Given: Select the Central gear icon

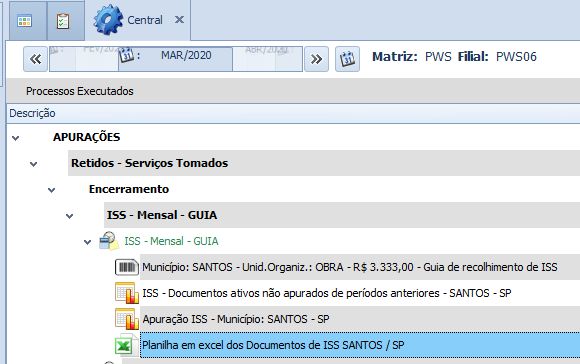Looking at the screenshot, I should (108, 20).
